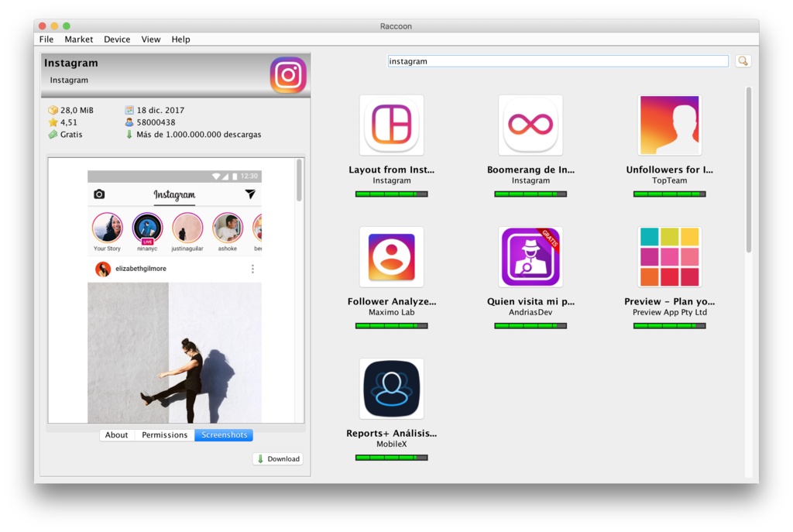
Task: Click the Boomerang de In... title
Action: click(x=530, y=170)
